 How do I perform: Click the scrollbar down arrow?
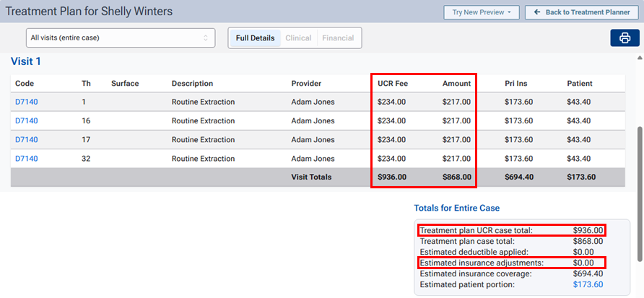pos(638,292)
